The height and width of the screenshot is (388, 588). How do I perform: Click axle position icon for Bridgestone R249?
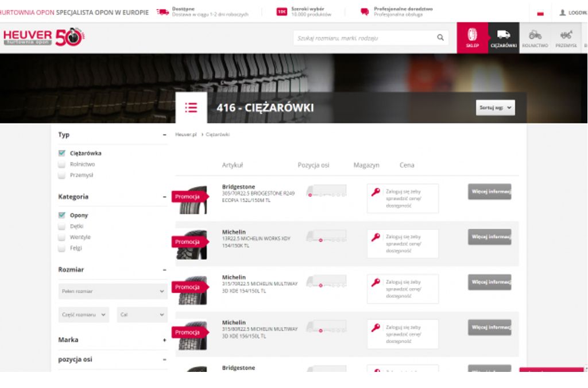[x=326, y=191]
